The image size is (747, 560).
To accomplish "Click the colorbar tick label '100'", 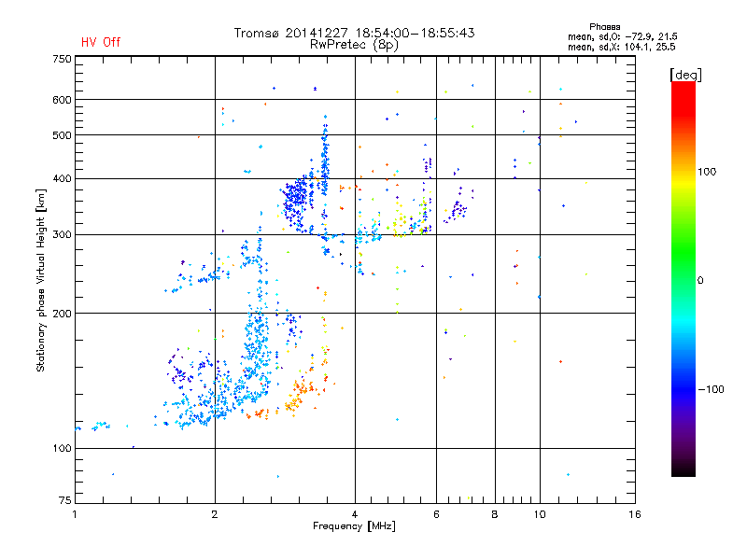I will coord(707,172).
